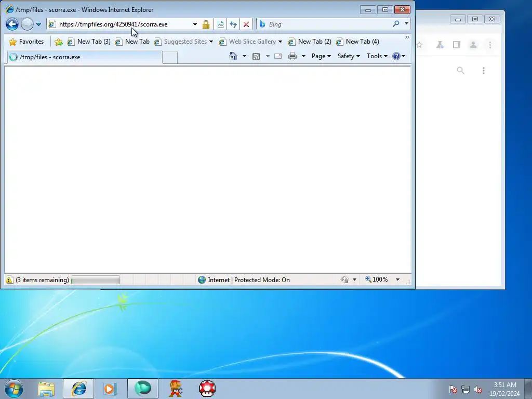Open the Help question mark menu
Screen dimensions: 532x399
tap(398, 56)
